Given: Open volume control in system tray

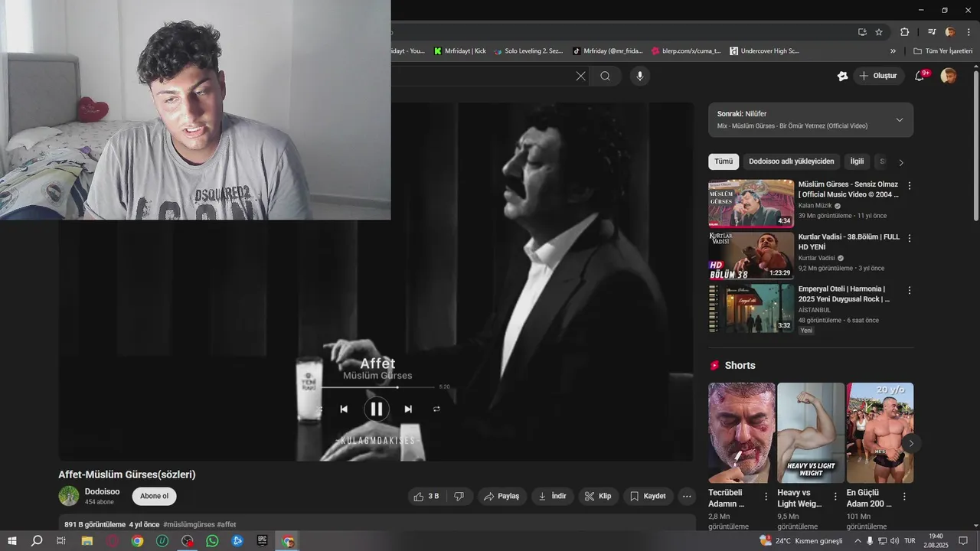Looking at the screenshot, I should coord(895,541).
